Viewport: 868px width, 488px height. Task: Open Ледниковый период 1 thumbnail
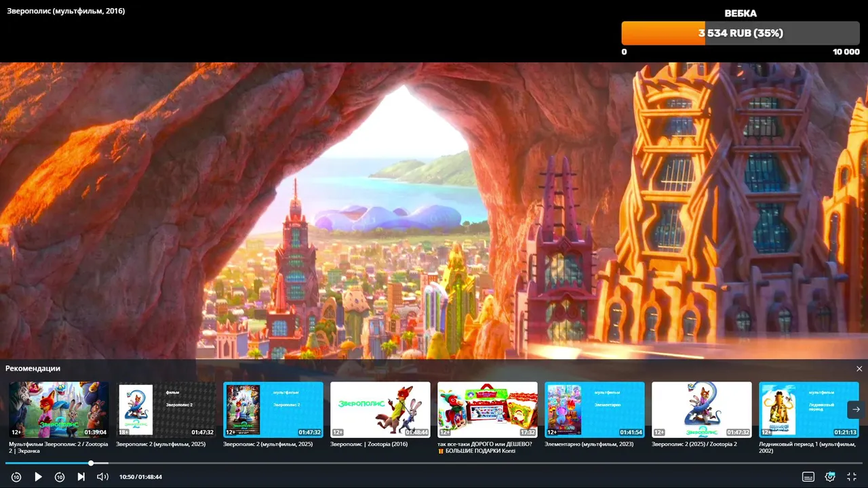809,410
